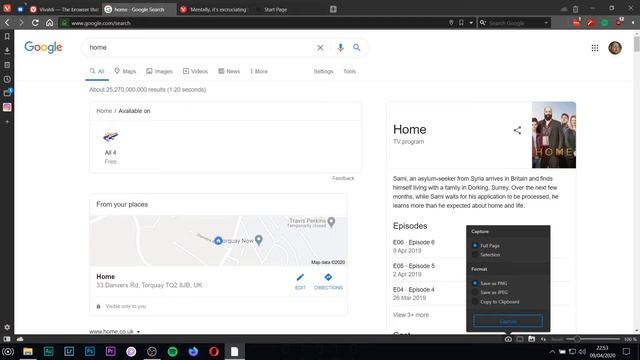The height and width of the screenshot is (360, 640).
Task: Switch to the Start Page tab
Action: [x=275, y=9]
